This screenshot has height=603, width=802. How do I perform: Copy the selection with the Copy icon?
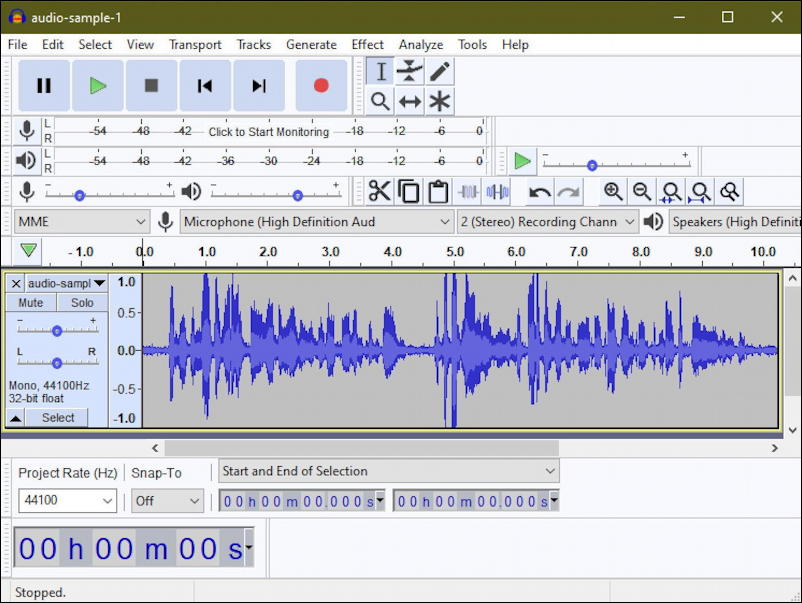(x=406, y=191)
